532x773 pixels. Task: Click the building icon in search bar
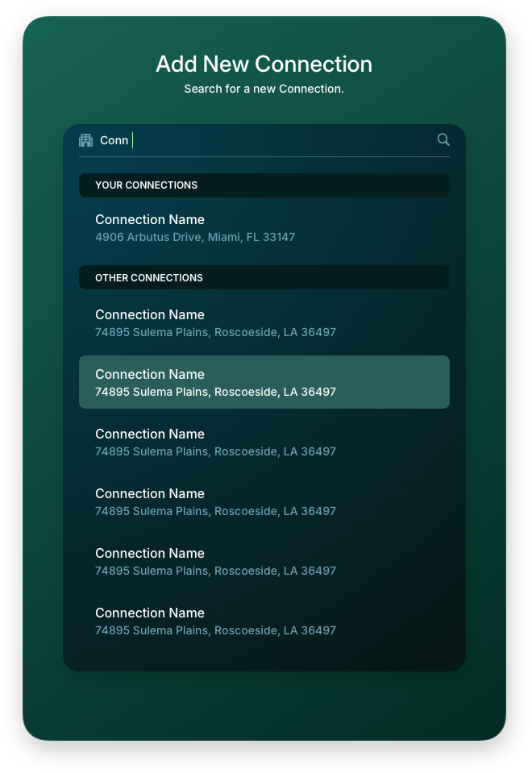coord(85,140)
